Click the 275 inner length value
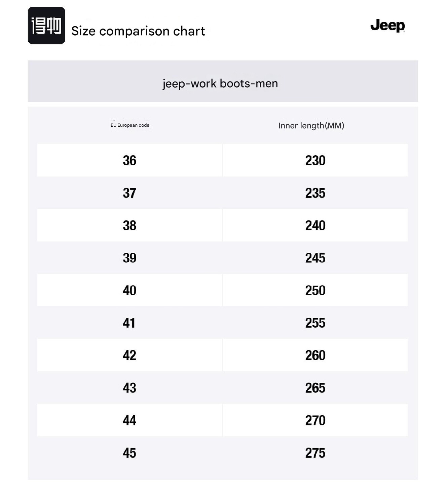This screenshot has width=446, height=504. pyautogui.click(x=315, y=453)
